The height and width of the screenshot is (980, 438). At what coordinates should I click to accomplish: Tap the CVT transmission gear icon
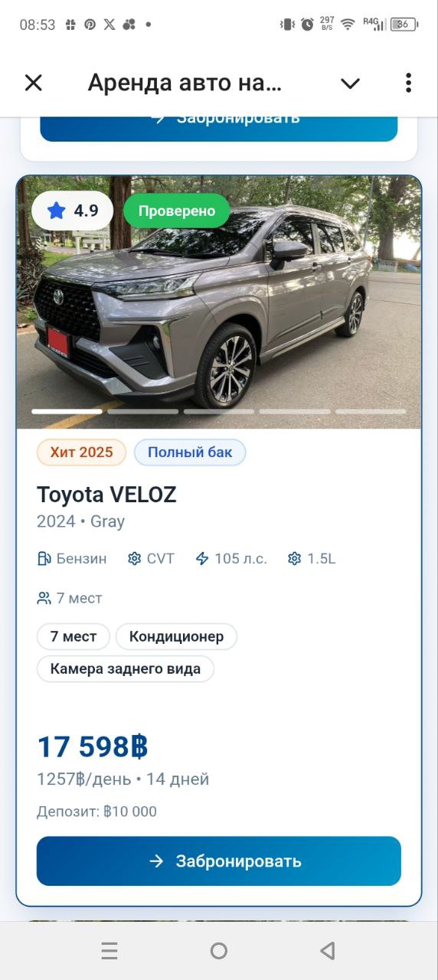[135, 559]
